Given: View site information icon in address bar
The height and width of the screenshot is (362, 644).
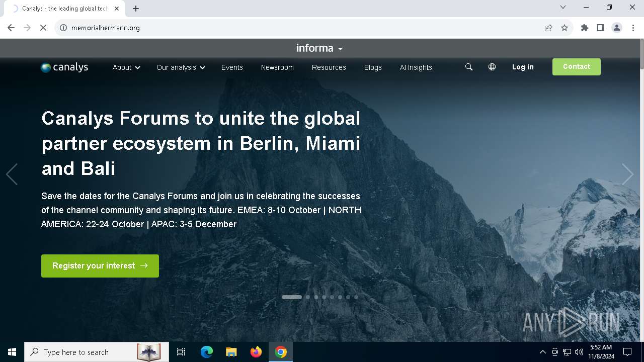Looking at the screenshot, I should [63, 28].
